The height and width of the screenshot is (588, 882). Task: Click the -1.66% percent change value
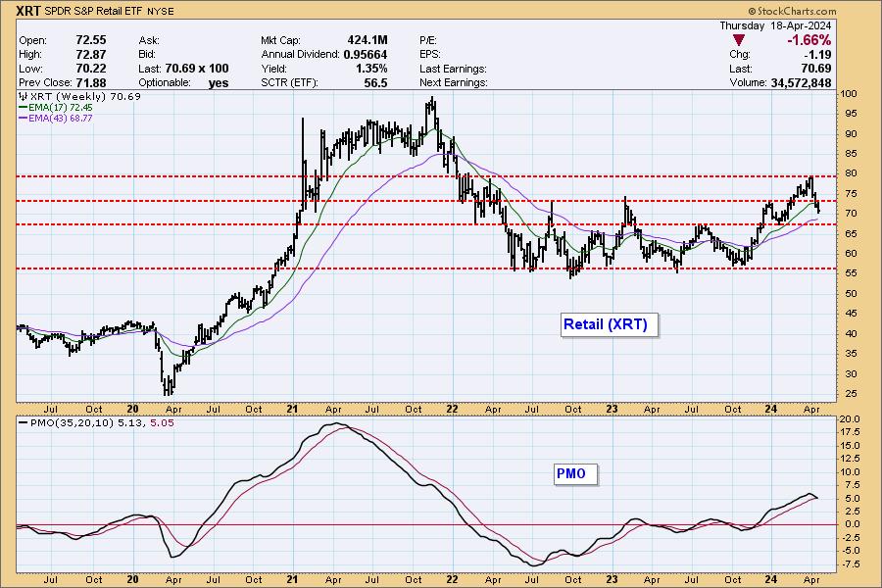click(x=808, y=40)
